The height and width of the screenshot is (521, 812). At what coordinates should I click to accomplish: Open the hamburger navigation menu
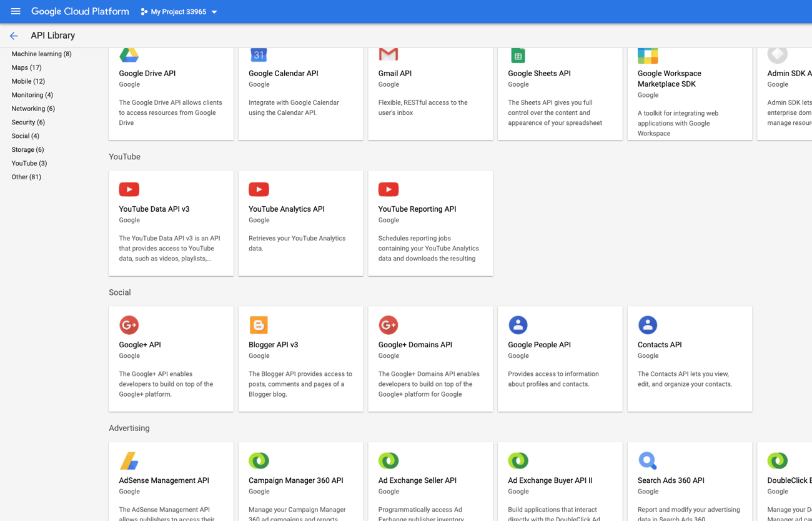click(16, 11)
